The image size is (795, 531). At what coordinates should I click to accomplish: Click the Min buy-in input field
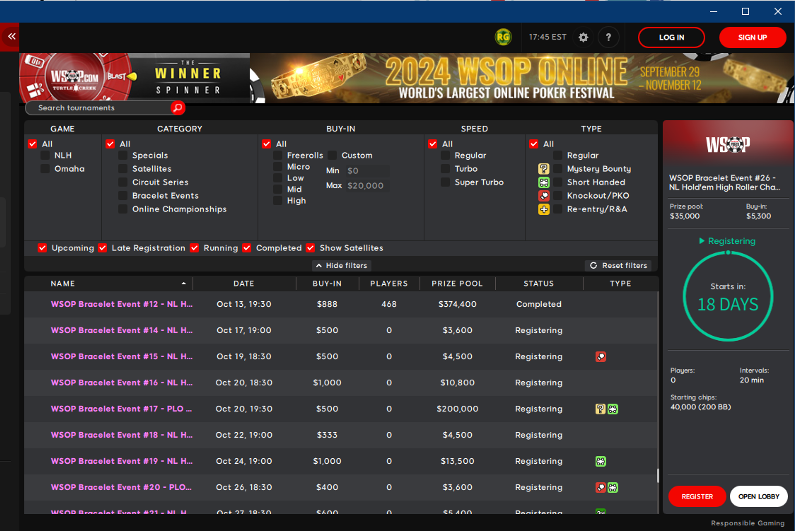[x=368, y=171]
